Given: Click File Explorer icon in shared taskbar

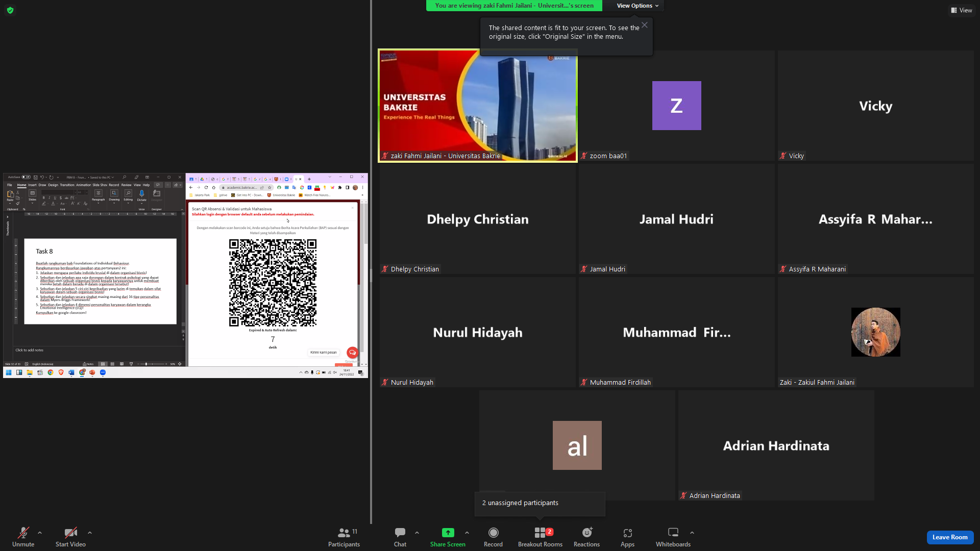Looking at the screenshot, I should (x=30, y=372).
